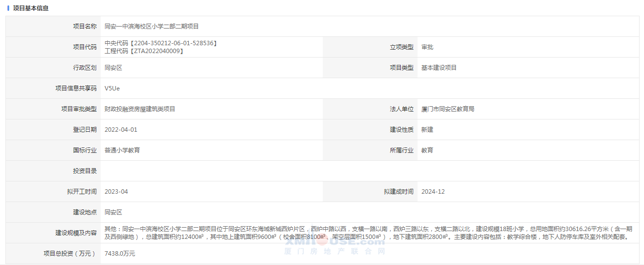The height and width of the screenshot is (265, 644).
Task: Click the 项目基本信息 section header
Action: [x=30, y=8]
